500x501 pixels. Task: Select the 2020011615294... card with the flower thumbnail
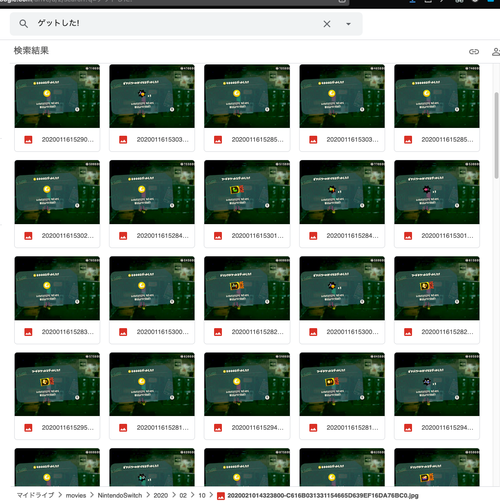pyautogui.click(x=437, y=396)
